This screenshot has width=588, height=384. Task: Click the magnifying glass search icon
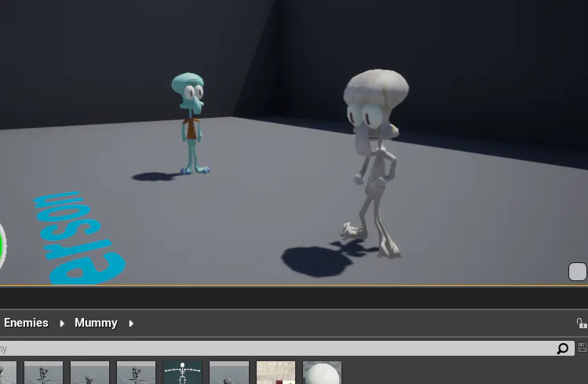coord(563,349)
